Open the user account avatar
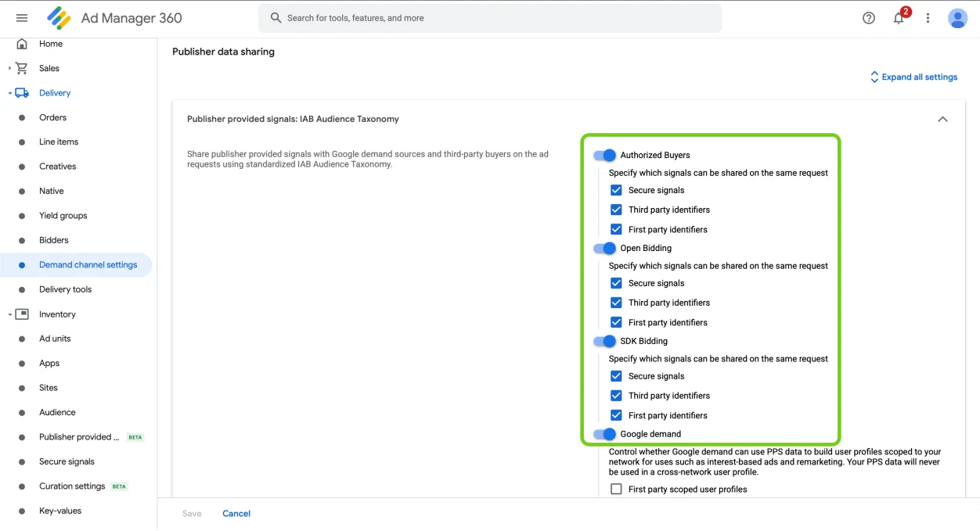The width and height of the screenshot is (980, 531). (x=957, y=18)
